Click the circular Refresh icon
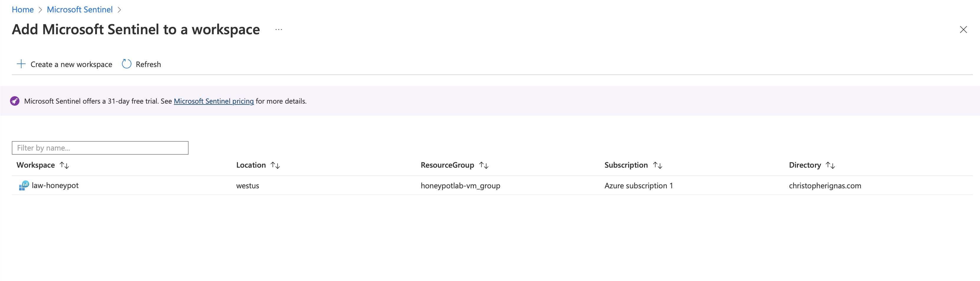The width and height of the screenshot is (980, 281). (x=127, y=64)
